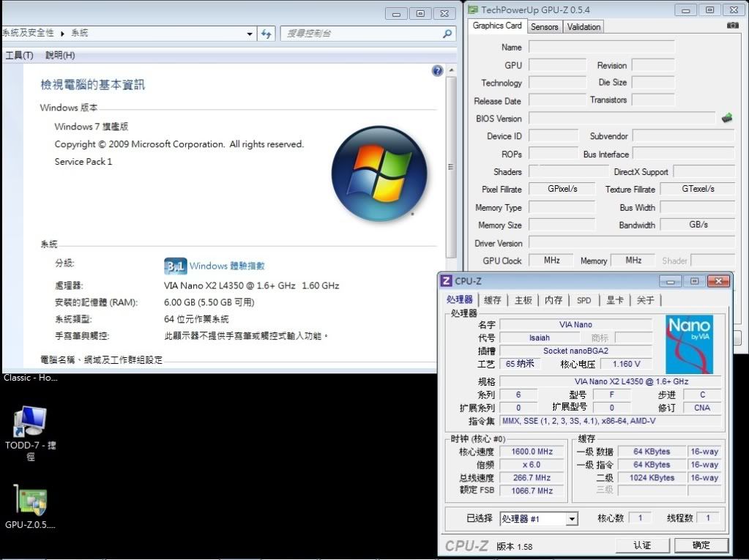Switch to GPU-Z Sensors tab

pyautogui.click(x=544, y=27)
